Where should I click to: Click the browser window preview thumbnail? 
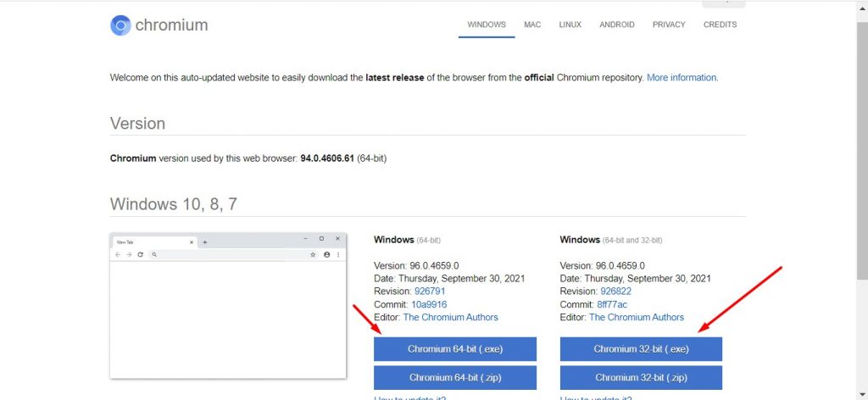[228, 306]
